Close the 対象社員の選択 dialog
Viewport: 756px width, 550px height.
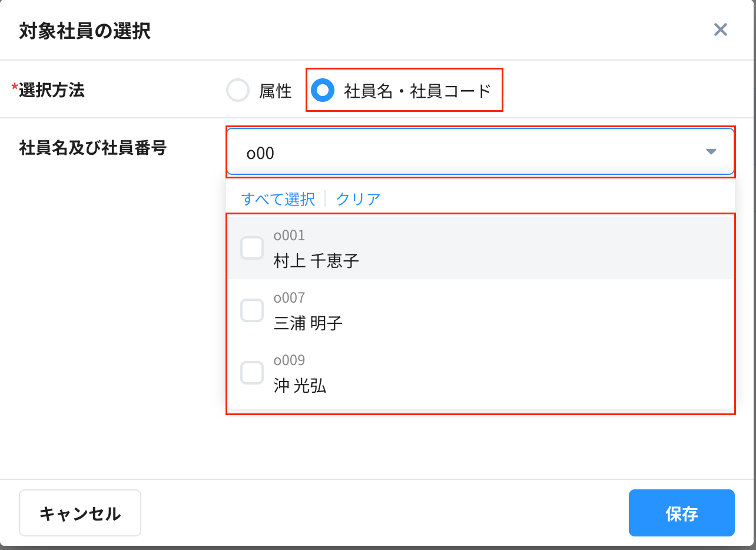pos(720,30)
